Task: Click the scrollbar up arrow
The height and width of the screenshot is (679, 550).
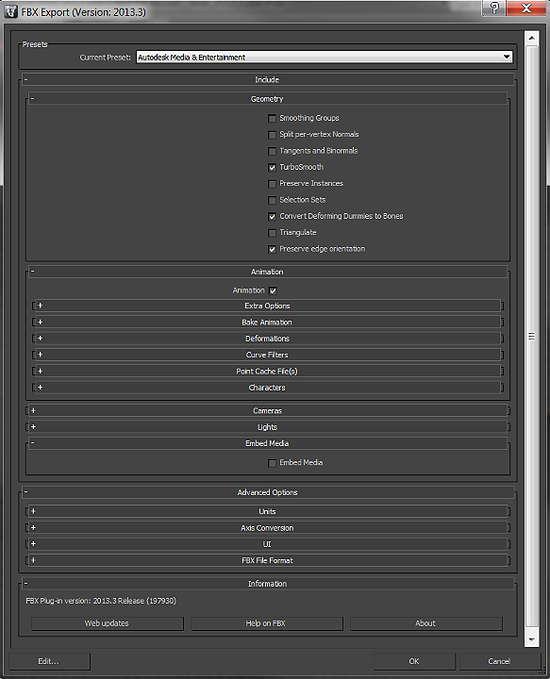Action: [x=531, y=39]
